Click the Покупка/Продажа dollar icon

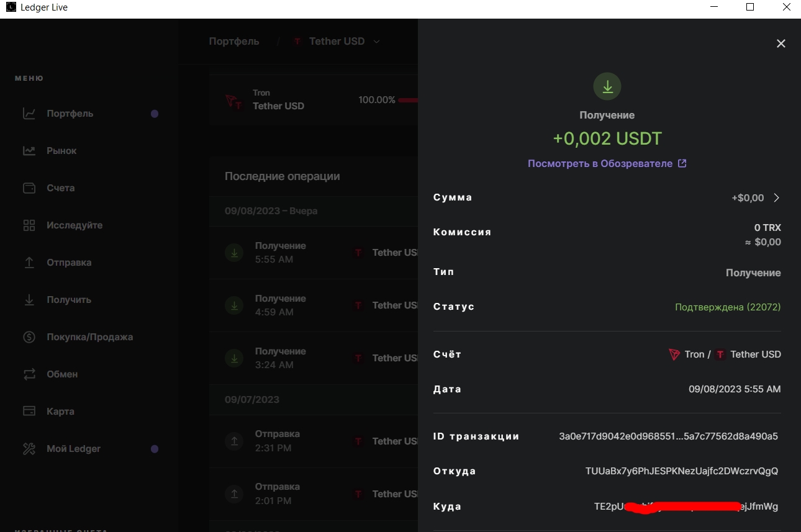[x=29, y=337]
